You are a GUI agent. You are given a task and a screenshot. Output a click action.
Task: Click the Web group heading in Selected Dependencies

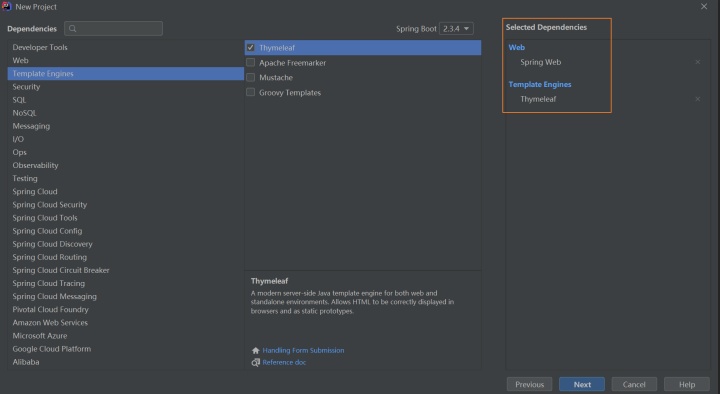[x=517, y=47]
